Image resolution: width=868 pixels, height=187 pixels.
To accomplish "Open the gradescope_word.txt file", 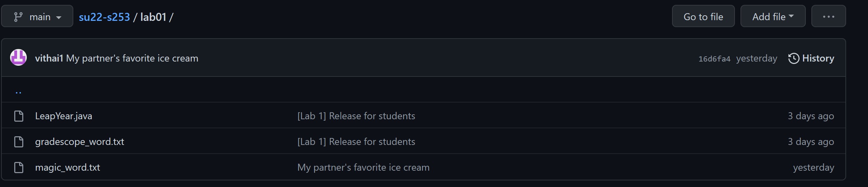I will [80, 142].
